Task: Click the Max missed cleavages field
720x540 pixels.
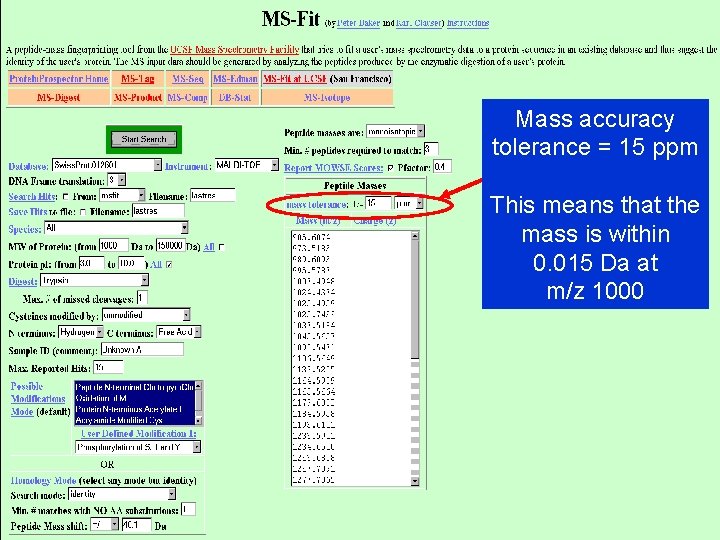Action: click(x=142, y=298)
